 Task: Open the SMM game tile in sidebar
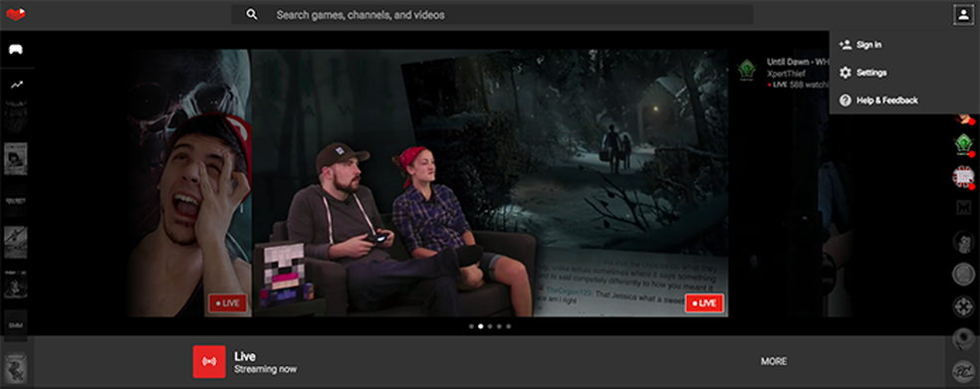pos(16,325)
